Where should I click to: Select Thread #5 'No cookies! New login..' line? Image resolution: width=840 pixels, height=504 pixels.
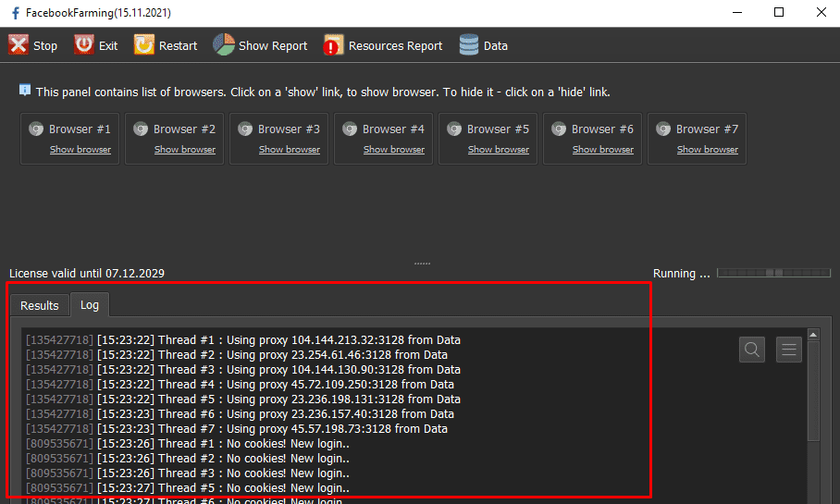188,488
